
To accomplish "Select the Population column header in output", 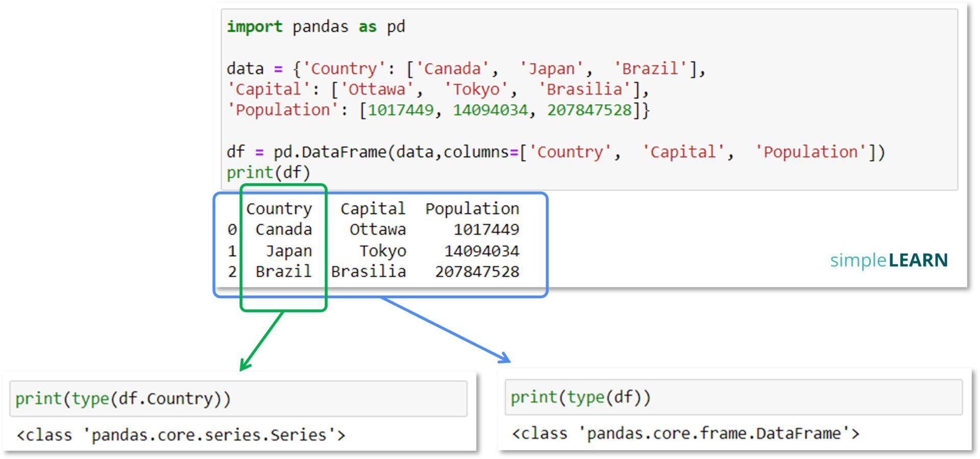I will pos(472,208).
